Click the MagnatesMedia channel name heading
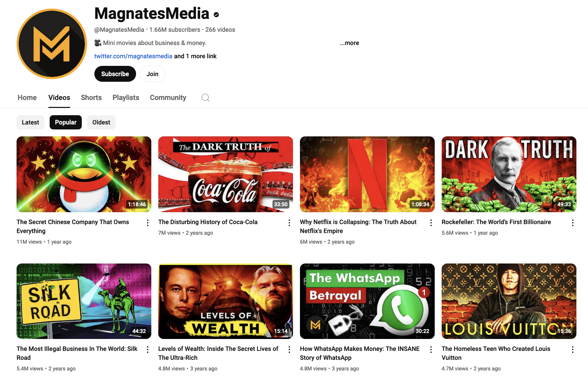 point(152,14)
